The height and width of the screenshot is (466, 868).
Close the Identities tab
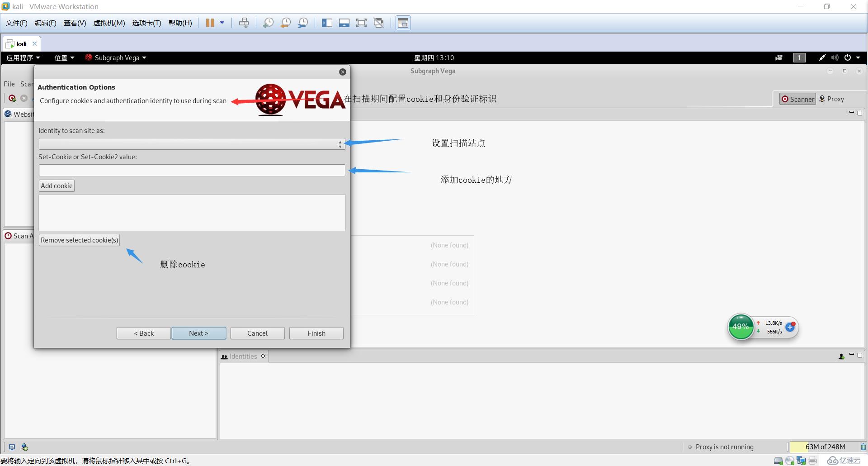[263, 357]
